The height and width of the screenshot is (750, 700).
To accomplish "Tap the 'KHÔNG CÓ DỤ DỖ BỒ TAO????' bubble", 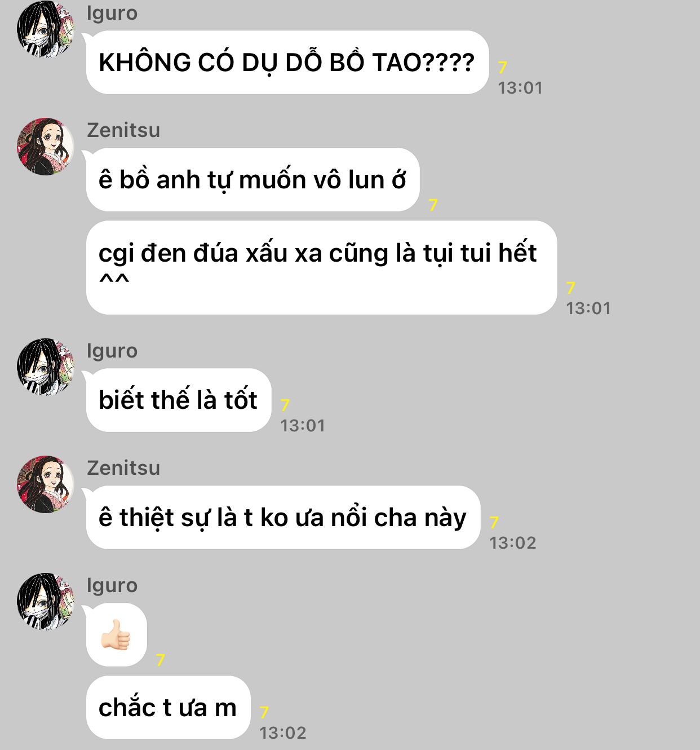I will point(287,62).
